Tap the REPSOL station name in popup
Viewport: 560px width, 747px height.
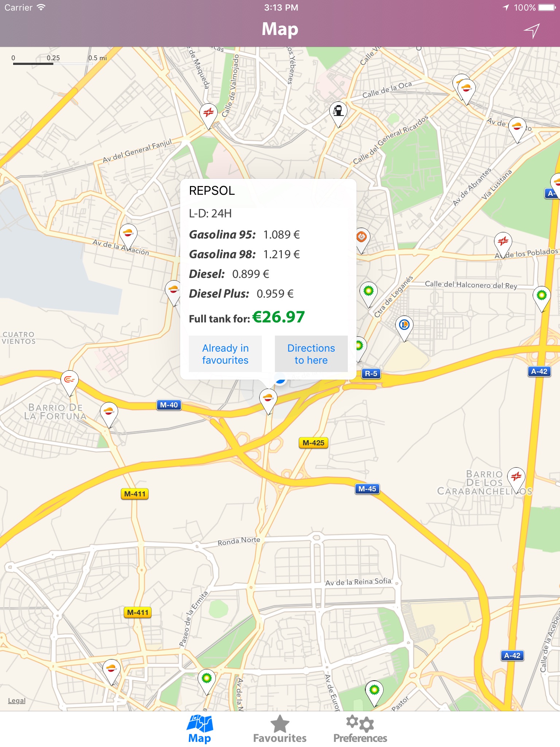coord(212,191)
